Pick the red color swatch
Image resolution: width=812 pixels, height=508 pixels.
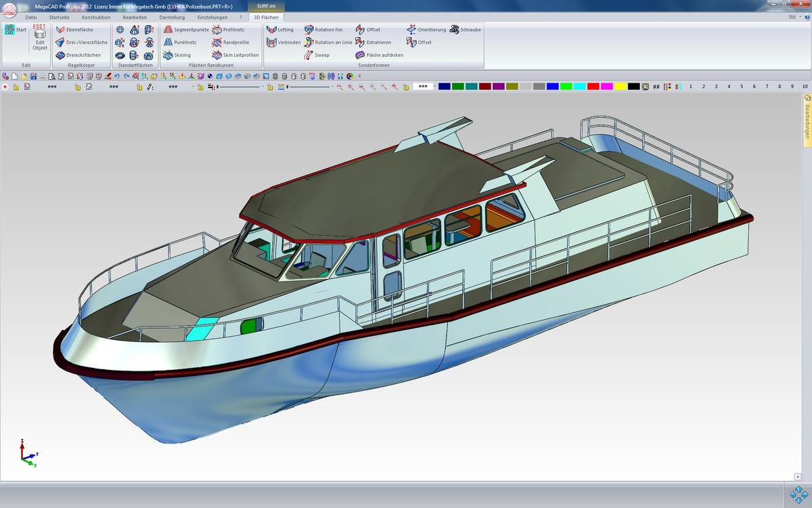point(593,87)
